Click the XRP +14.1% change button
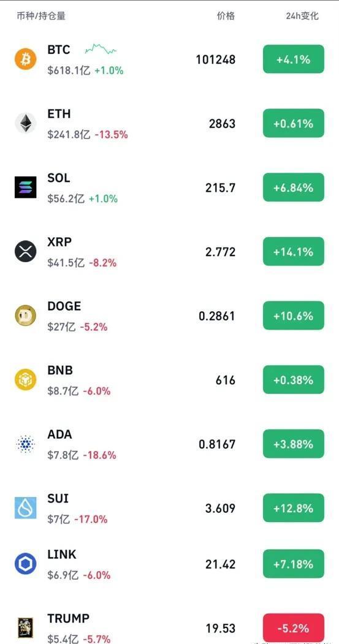 (294, 251)
